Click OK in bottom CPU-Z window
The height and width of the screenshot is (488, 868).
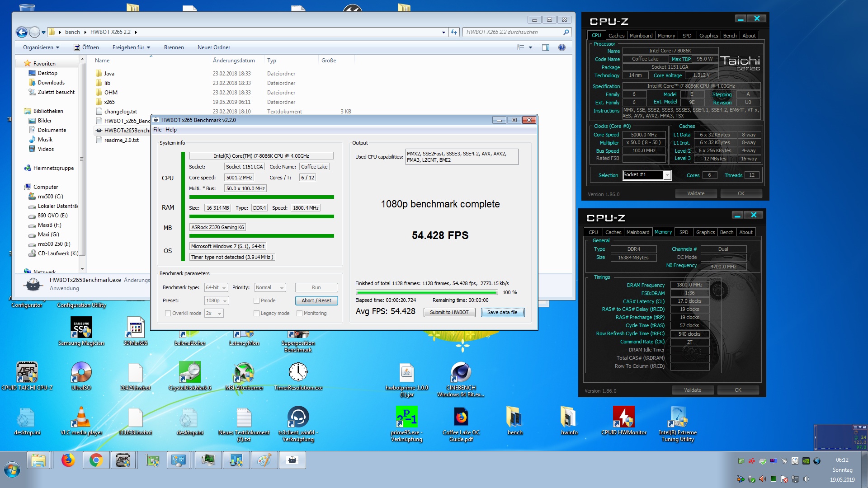[738, 390]
